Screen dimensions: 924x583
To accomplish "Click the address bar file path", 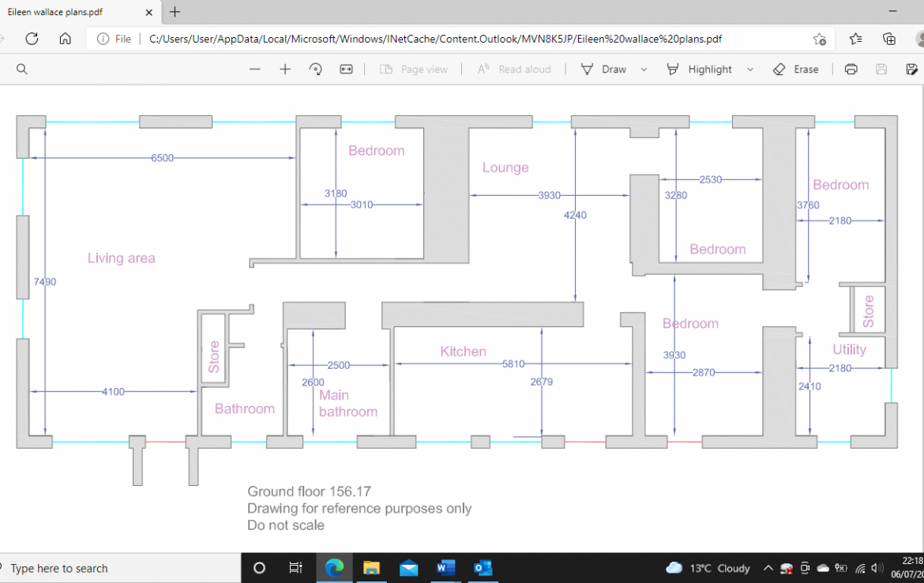I will pyautogui.click(x=434, y=39).
